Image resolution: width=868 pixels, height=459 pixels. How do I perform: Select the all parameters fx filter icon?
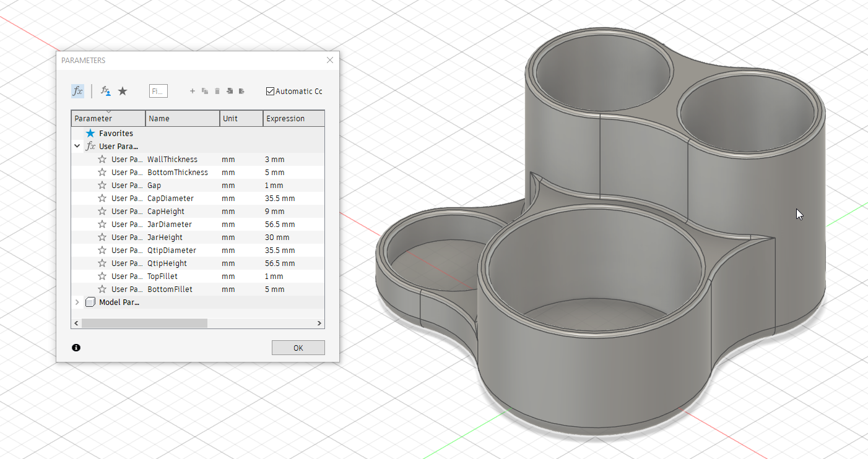click(77, 91)
